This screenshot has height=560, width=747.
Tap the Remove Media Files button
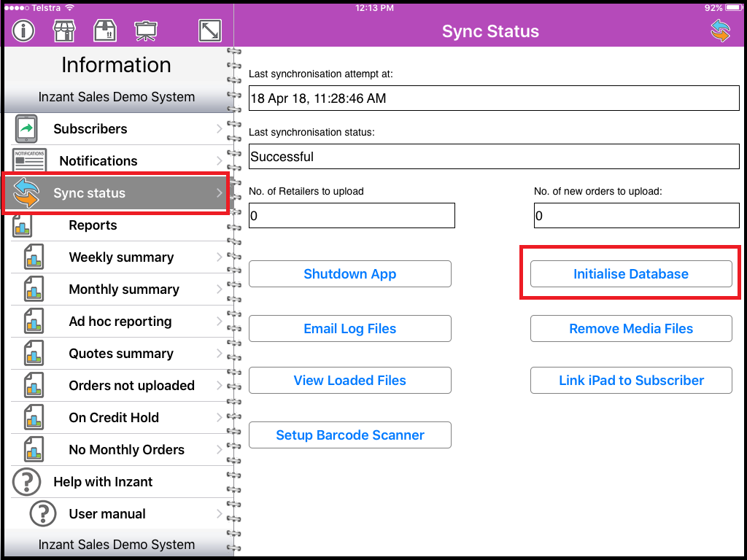click(x=631, y=329)
